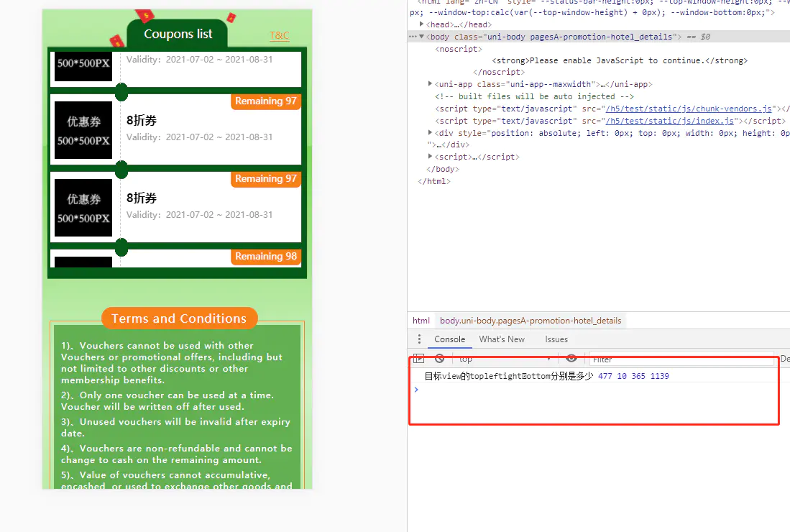
Task: Select html in the elements breadcrumb
Action: [421, 321]
